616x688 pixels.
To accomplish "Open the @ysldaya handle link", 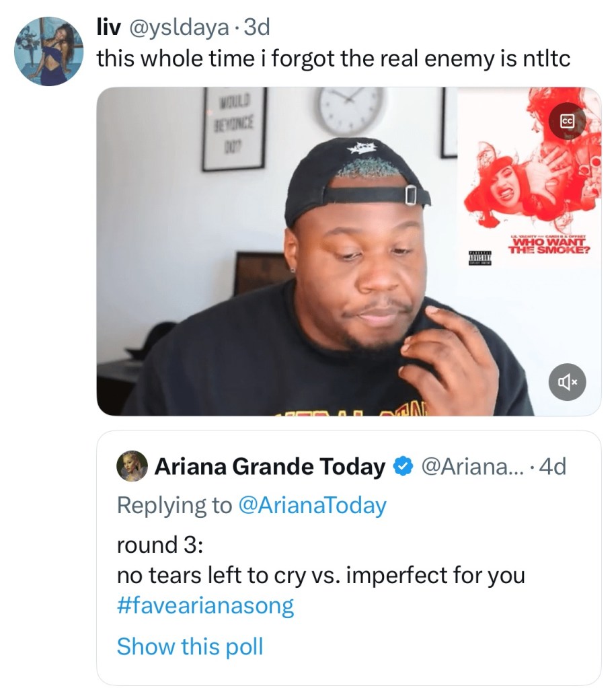I will [181, 28].
